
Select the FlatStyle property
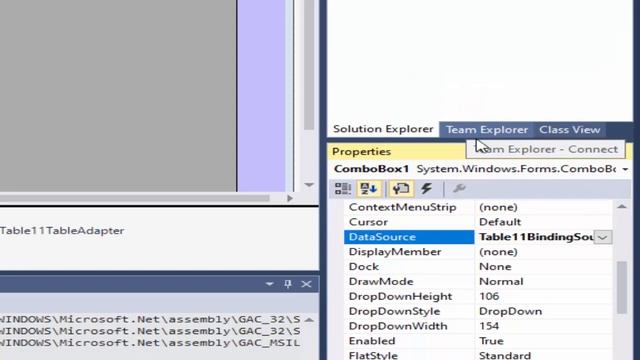click(x=373, y=355)
